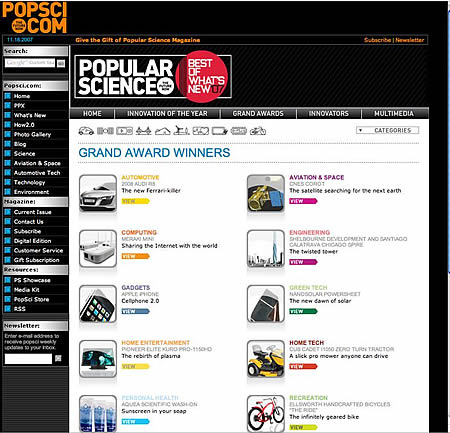The height and width of the screenshot is (433, 450).
Task: Open the Apple iPhone thumbnail
Action: point(98,304)
